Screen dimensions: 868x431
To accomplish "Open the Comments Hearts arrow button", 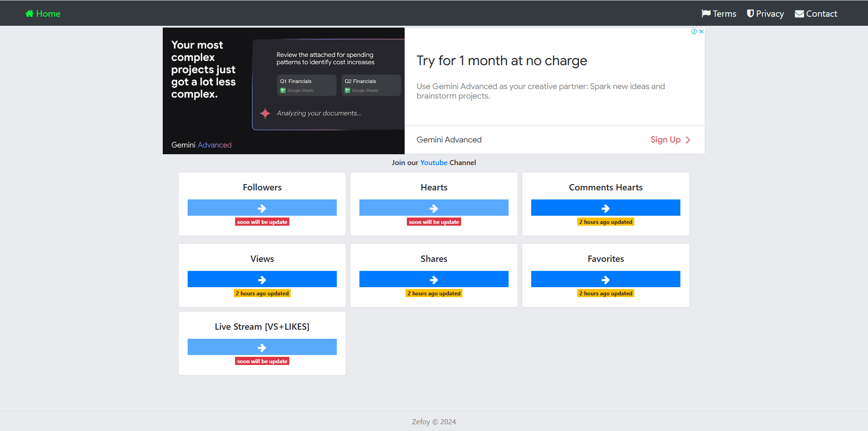I will click(605, 208).
